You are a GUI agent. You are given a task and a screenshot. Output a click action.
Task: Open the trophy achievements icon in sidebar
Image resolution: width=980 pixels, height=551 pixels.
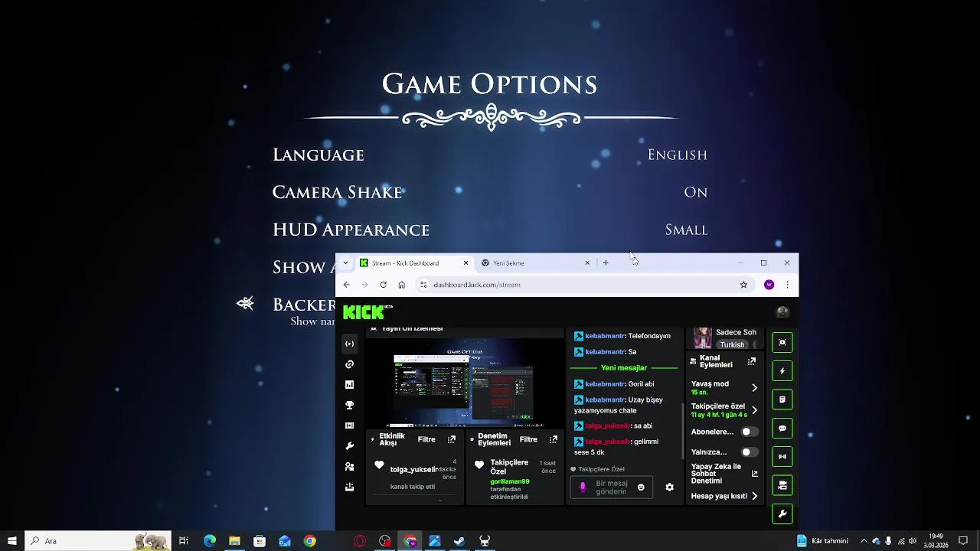pyautogui.click(x=349, y=405)
